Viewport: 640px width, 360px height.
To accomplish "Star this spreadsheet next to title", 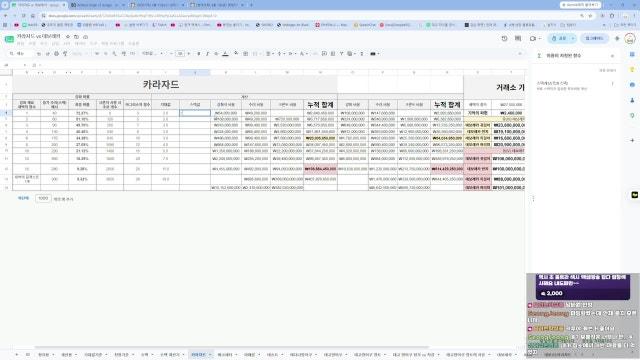I will pyautogui.click(x=68, y=37).
